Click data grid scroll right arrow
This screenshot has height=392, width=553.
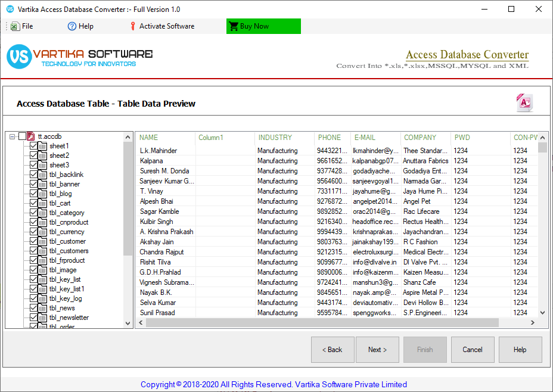[533, 322]
